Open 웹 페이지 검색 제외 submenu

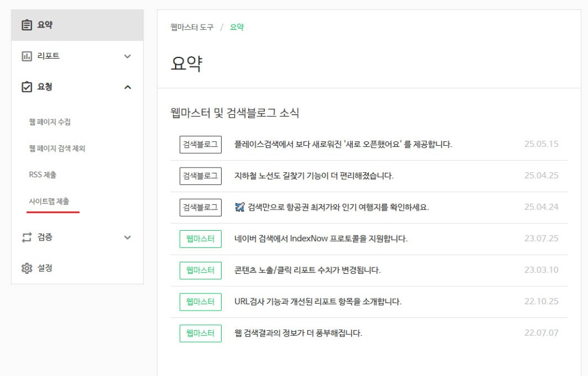click(57, 149)
